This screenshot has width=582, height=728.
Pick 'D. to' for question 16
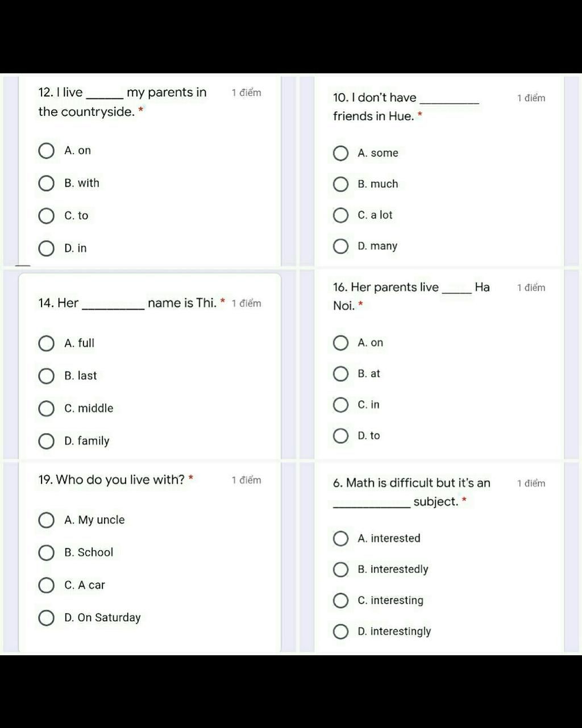click(340, 436)
